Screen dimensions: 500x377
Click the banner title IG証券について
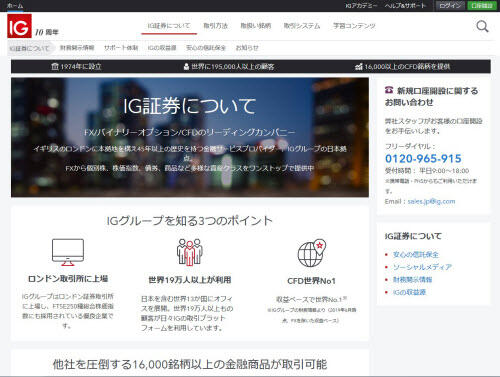189,106
